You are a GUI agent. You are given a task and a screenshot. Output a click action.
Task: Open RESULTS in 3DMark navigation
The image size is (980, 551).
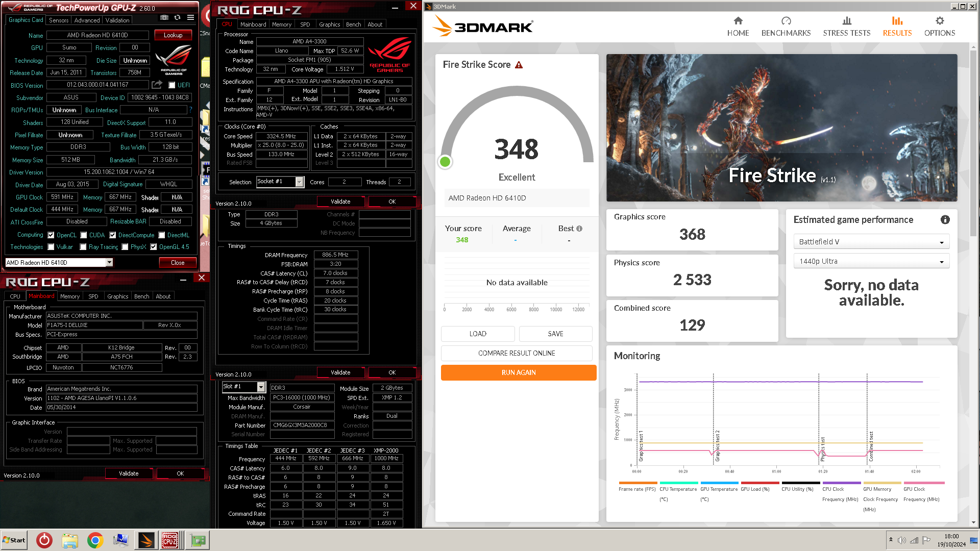point(897,27)
